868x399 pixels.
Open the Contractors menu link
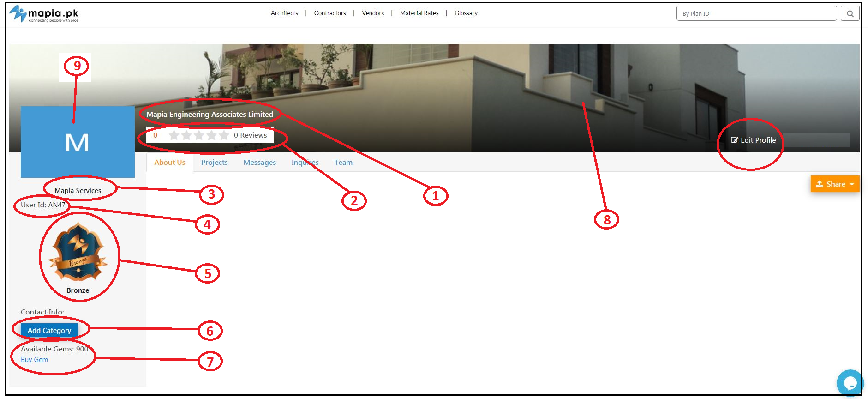[330, 13]
